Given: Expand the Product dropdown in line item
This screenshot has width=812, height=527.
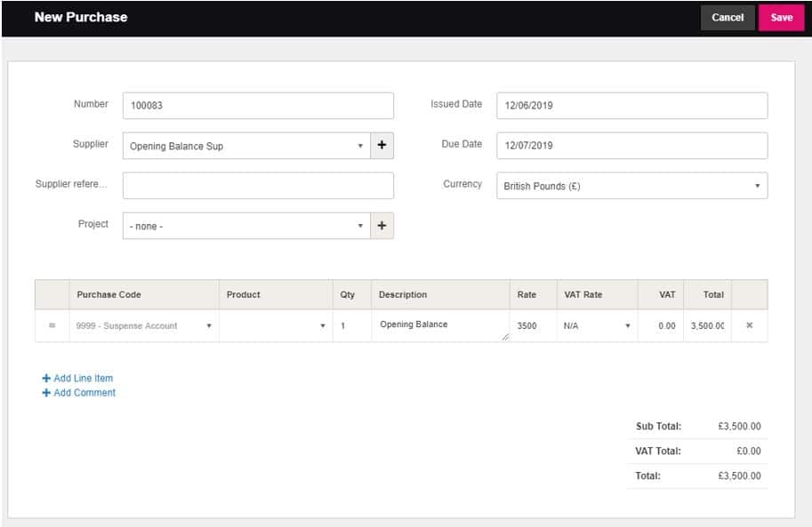Looking at the screenshot, I should 277,326.
